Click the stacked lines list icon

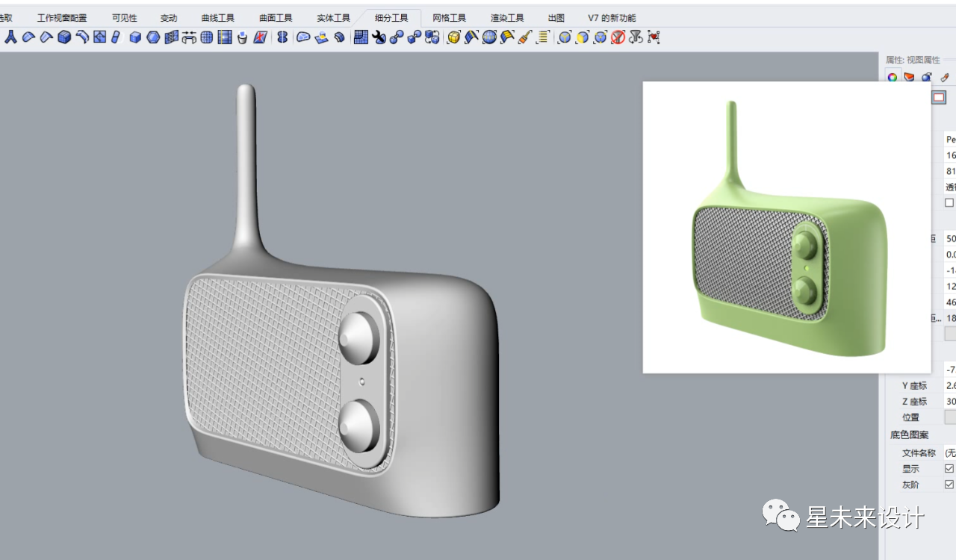(x=543, y=37)
